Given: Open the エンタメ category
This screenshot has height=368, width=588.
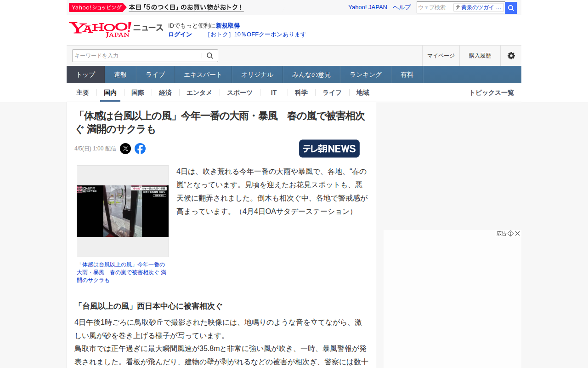Looking at the screenshot, I should click(199, 92).
